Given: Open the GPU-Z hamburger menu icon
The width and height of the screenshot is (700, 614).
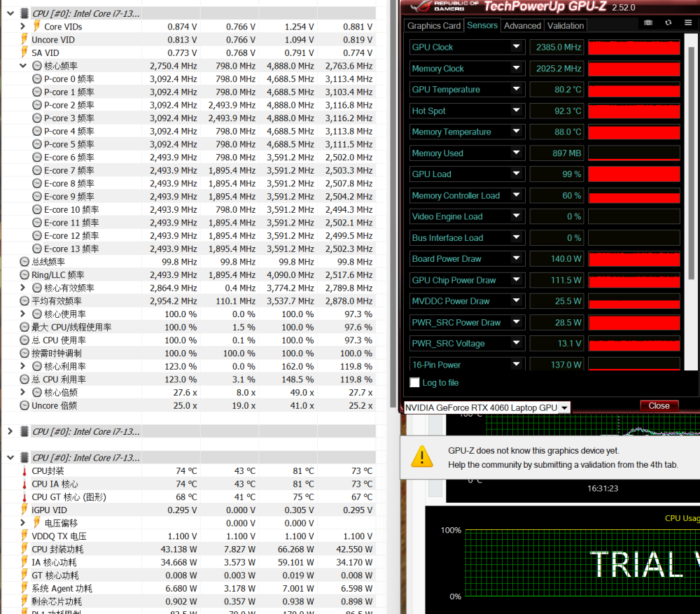Looking at the screenshot, I should click(x=688, y=22).
